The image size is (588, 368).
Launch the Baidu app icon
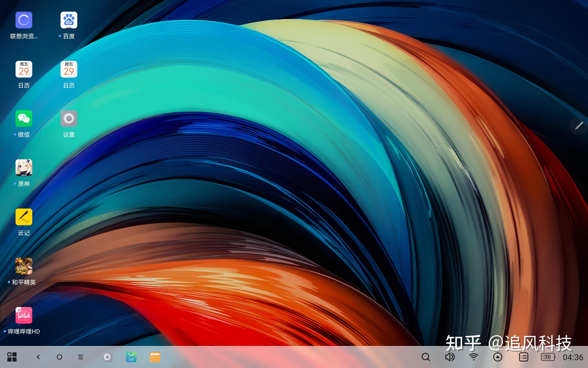[x=69, y=20]
